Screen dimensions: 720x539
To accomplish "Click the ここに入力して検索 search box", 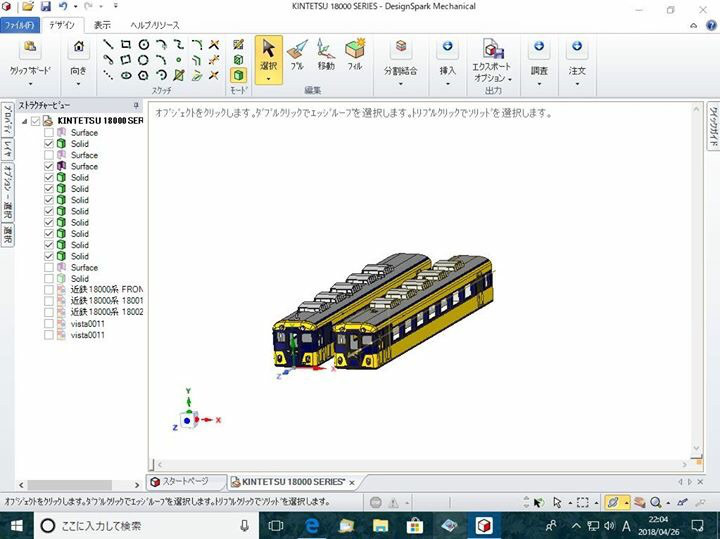I will 145,526.
